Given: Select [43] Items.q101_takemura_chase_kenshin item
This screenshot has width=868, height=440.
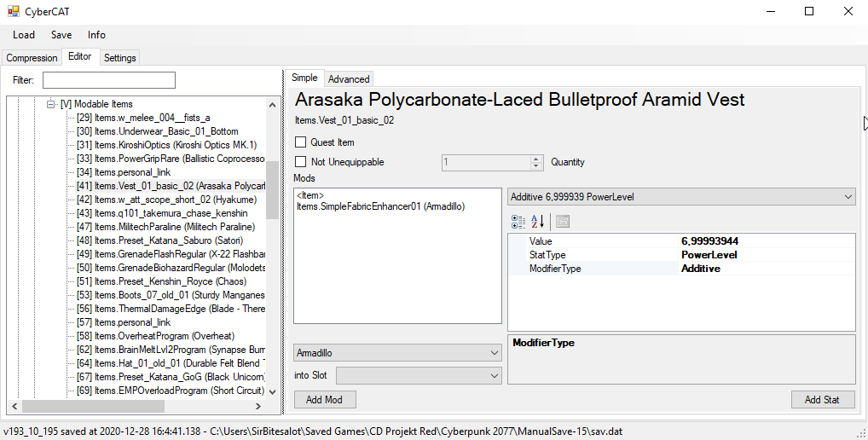Looking at the screenshot, I should pos(162,213).
